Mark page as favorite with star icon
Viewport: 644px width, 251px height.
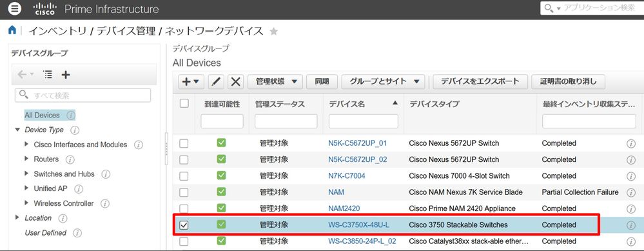point(273,31)
